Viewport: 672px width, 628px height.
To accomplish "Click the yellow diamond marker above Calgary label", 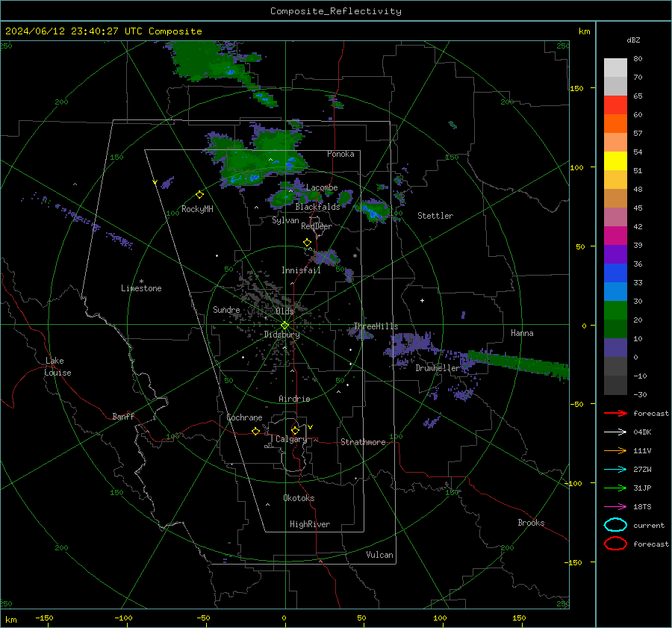I will click(295, 430).
